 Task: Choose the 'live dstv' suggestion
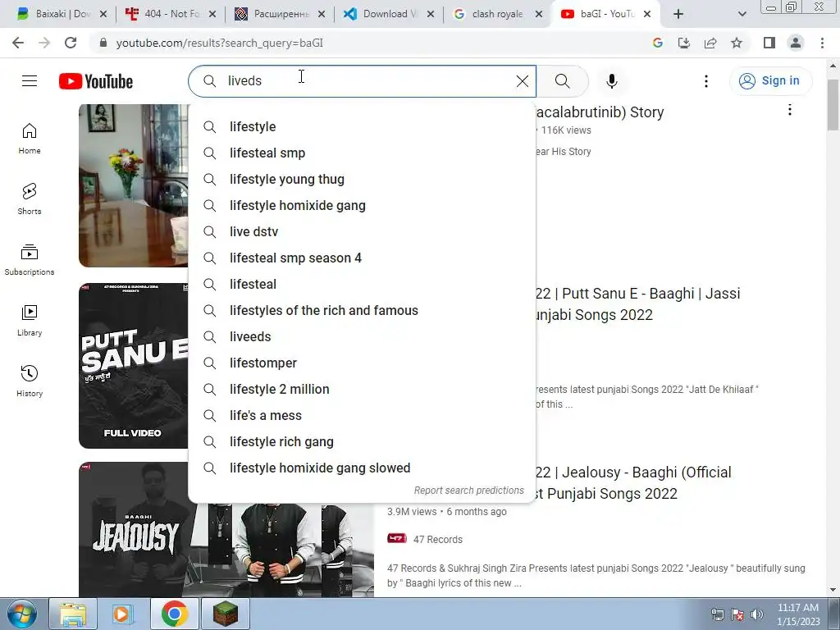click(362, 231)
